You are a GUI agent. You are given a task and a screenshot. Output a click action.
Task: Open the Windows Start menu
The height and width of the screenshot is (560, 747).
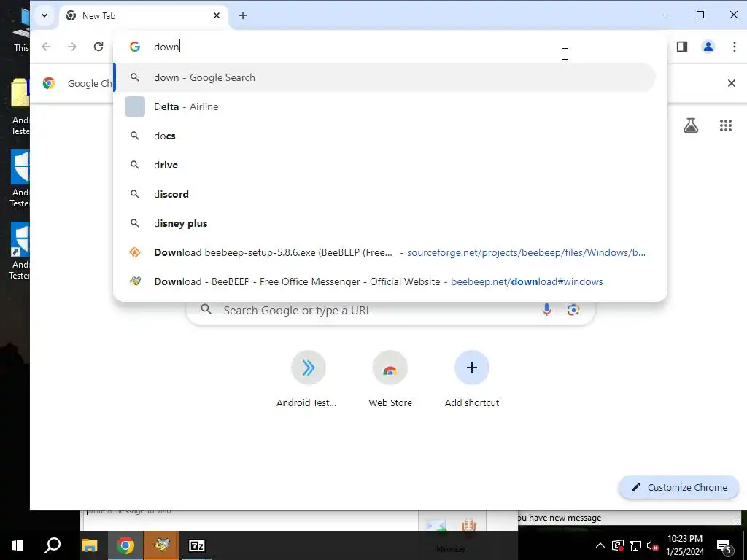tap(18, 545)
